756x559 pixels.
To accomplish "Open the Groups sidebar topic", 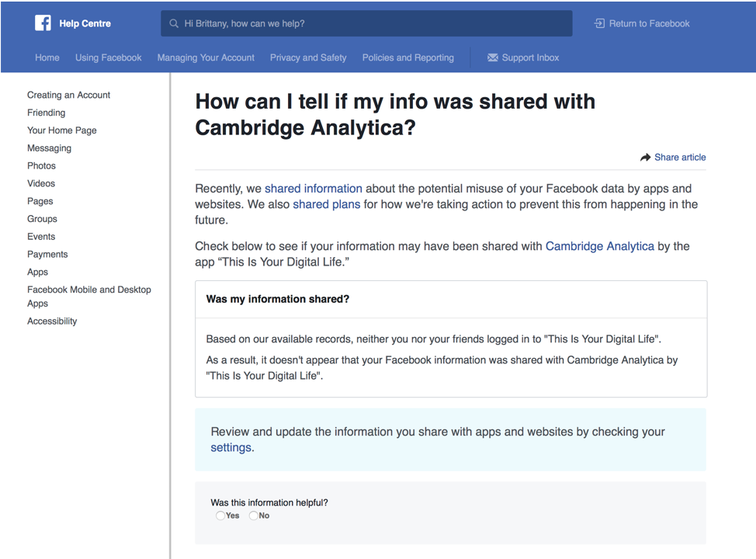I will [42, 219].
